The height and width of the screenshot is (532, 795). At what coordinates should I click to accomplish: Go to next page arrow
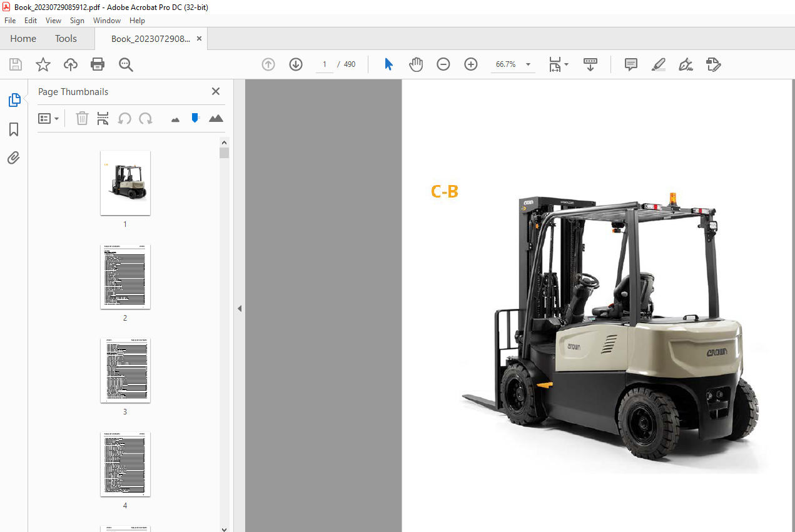click(x=296, y=64)
